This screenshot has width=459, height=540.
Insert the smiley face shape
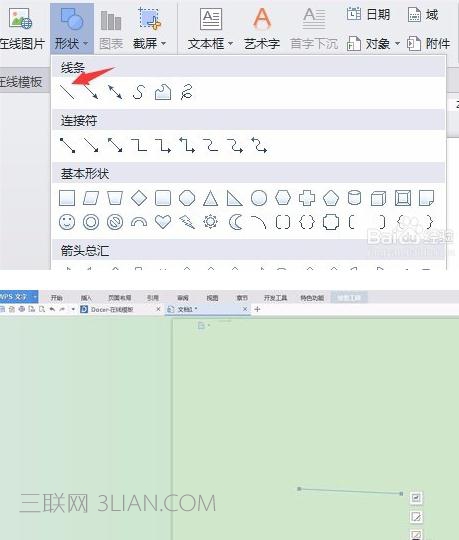click(67, 222)
